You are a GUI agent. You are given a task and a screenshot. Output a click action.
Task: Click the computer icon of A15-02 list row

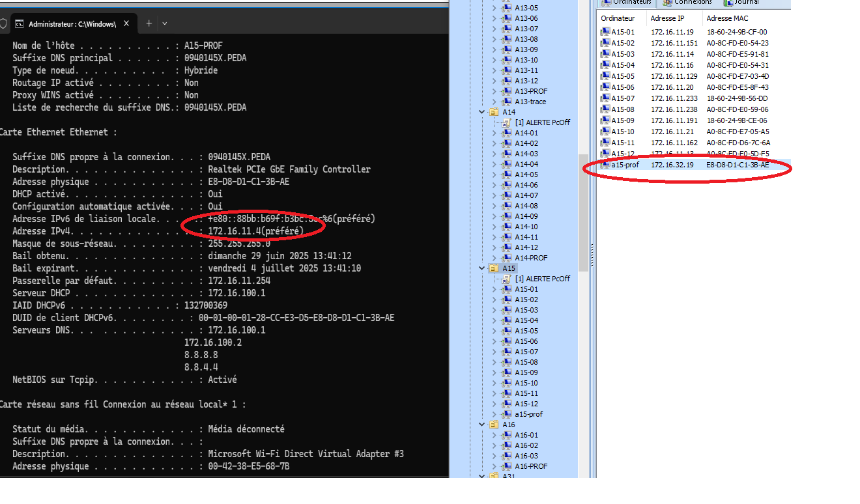(605, 43)
